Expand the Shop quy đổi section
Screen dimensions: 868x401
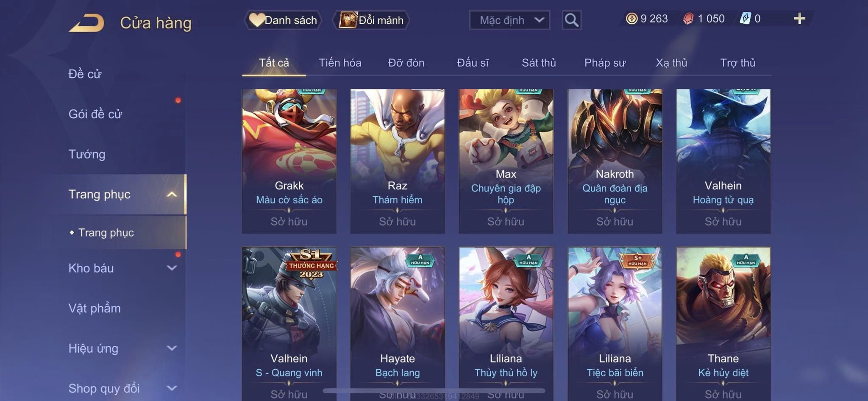coord(122,388)
